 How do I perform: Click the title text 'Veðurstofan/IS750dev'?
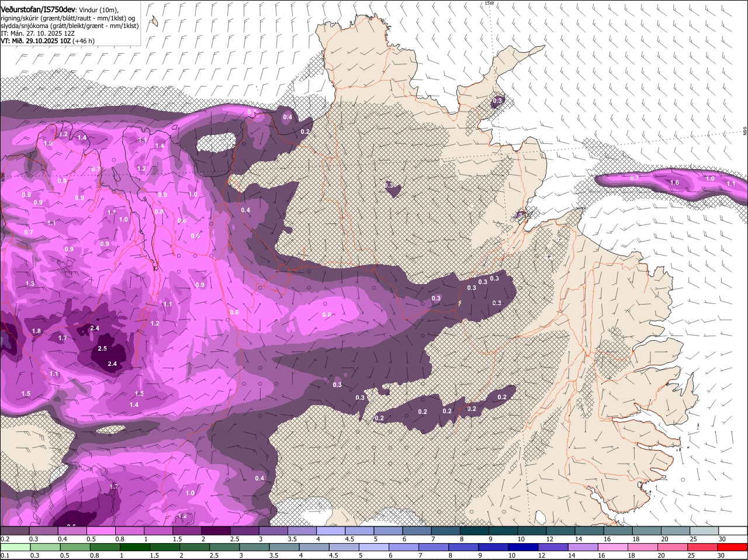pyautogui.click(x=38, y=9)
